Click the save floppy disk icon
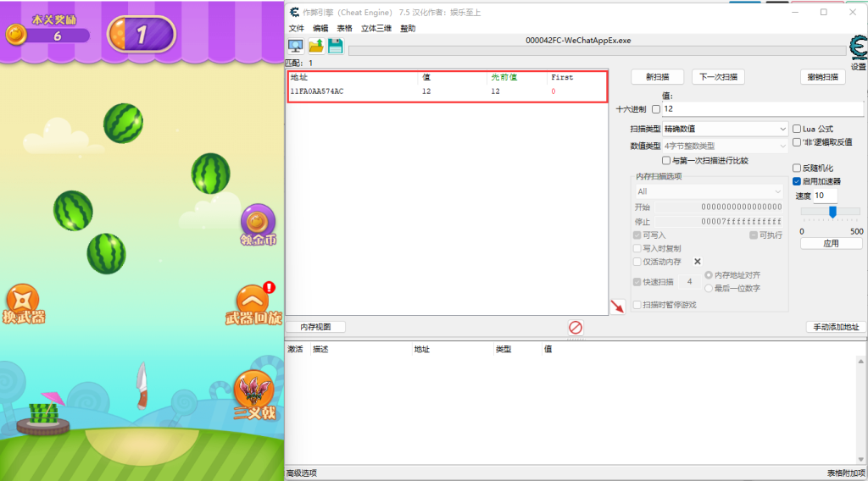This screenshot has width=868, height=481. click(x=336, y=47)
